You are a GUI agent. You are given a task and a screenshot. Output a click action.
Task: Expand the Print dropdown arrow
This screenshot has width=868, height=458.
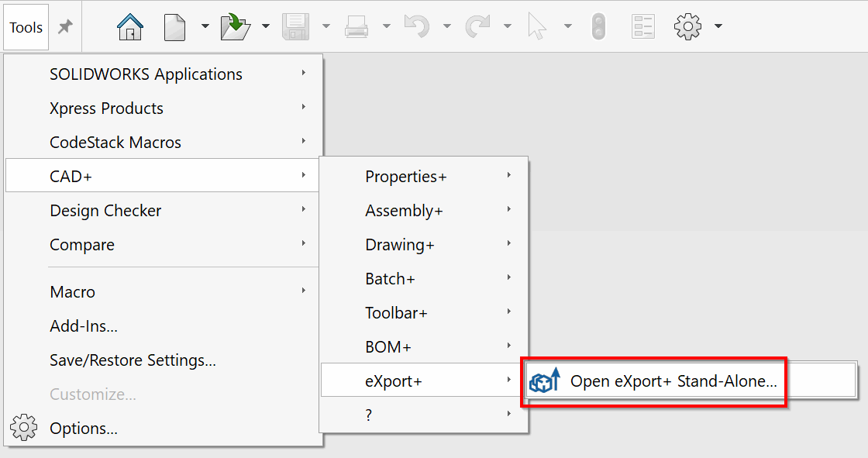387,26
